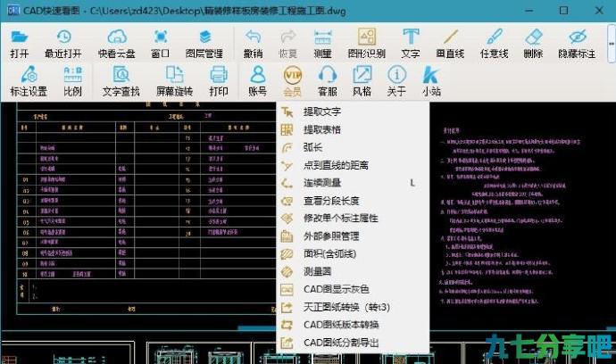Select the 窗口 window zoom tool

click(161, 44)
